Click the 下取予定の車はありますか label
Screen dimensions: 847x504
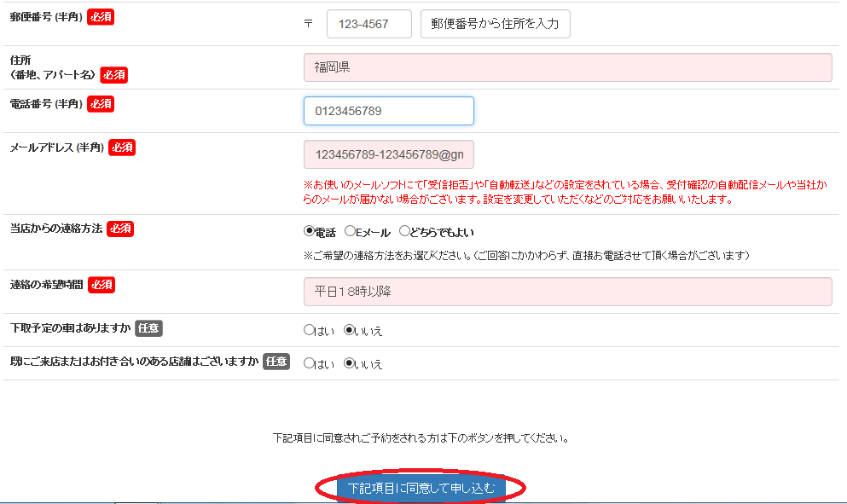point(70,327)
